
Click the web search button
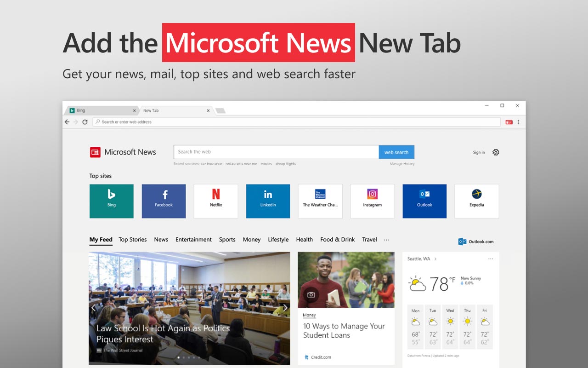point(396,152)
